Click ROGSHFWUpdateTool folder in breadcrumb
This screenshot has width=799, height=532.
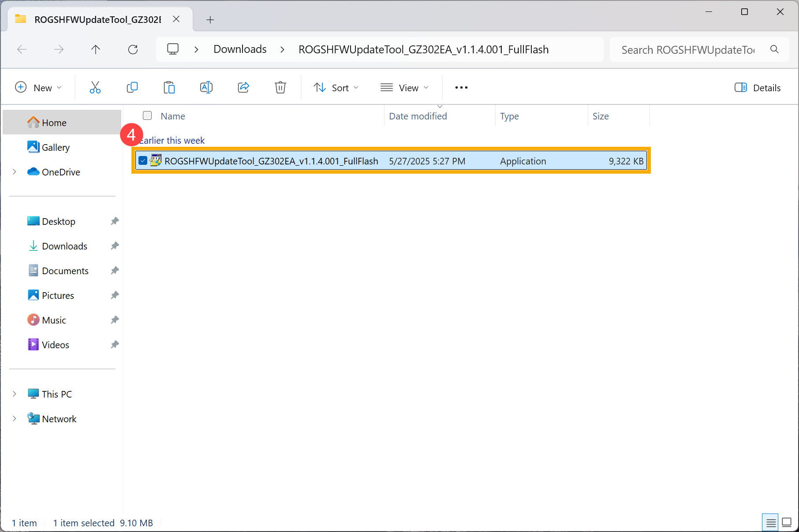point(423,49)
